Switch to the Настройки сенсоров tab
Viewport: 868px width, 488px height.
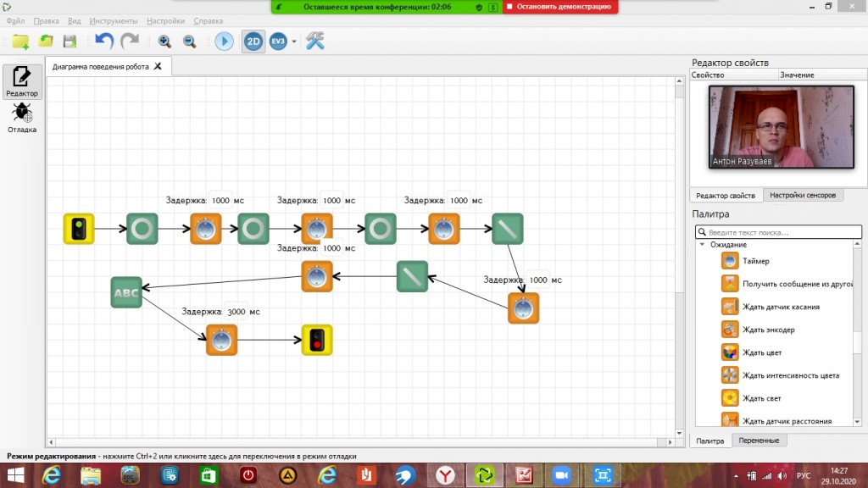[x=806, y=195]
